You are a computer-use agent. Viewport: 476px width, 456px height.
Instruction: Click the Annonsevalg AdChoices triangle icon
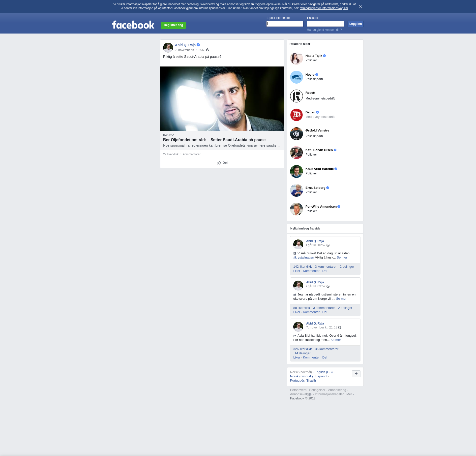311,394
